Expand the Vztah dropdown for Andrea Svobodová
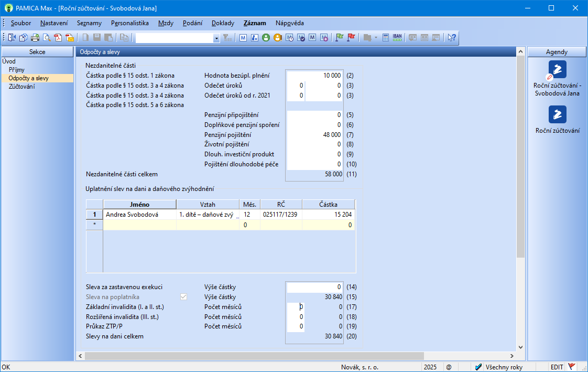This screenshot has width=588, height=372. click(x=236, y=215)
